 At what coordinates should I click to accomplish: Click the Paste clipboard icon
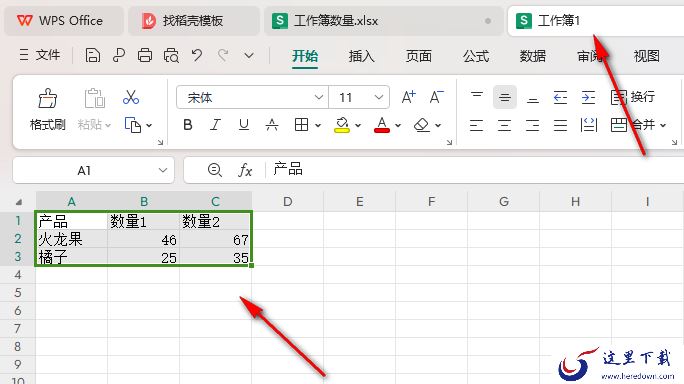tap(95, 98)
